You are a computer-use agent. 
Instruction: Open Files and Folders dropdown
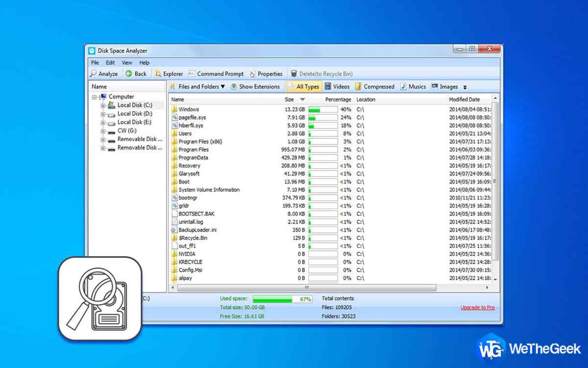coord(197,86)
